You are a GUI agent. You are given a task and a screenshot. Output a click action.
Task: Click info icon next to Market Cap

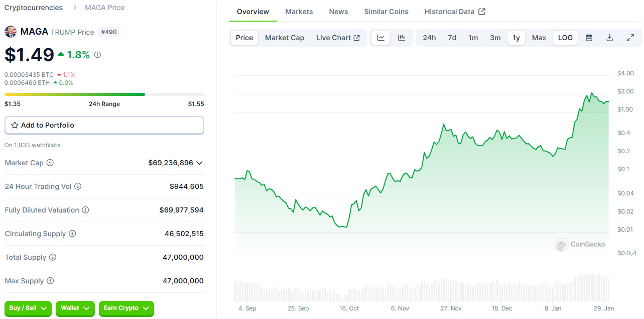tap(50, 163)
